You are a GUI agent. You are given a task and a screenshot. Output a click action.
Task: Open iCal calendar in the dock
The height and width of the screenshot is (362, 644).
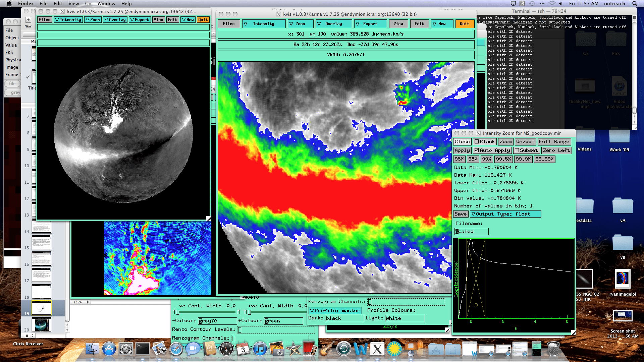243,349
